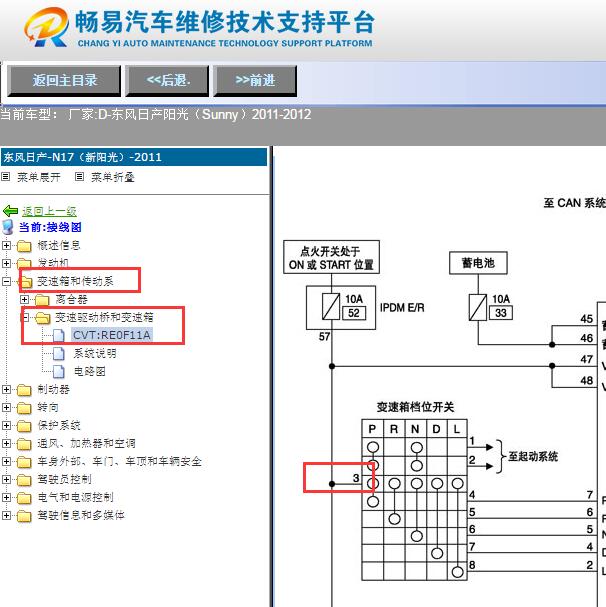The width and height of the screenshot is (606, 607).
Task: Click the 返回主目录 button
Action: click(64, 81)
